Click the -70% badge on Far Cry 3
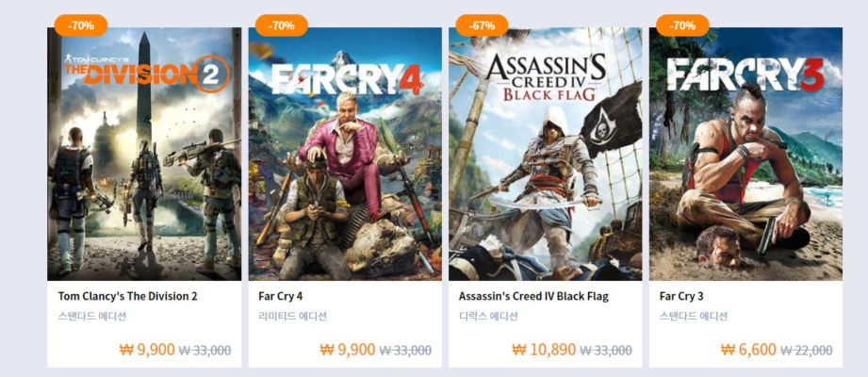Image resolution: width=868 pixels, height=377 pixels. pos(682,25)
